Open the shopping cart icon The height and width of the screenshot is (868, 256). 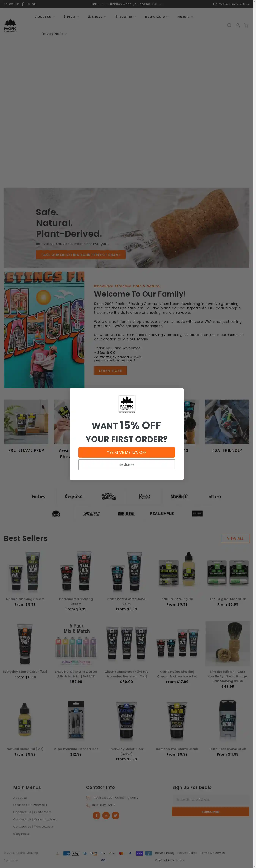(246, 25)
